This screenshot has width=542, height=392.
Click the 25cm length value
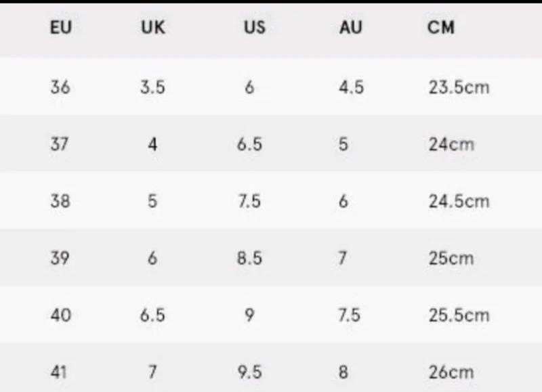(x=451, y=259)
